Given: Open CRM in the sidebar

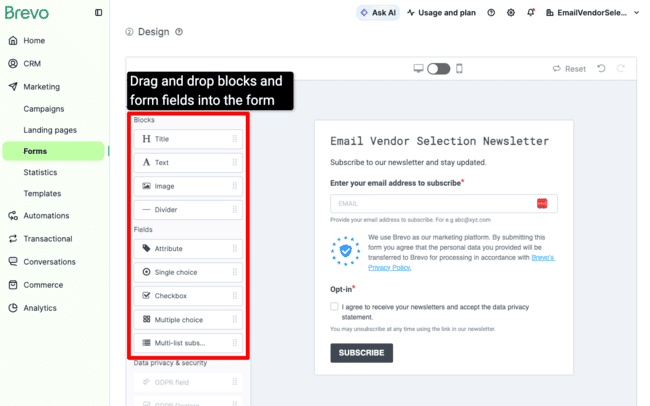Looking at the screenshot, I should [32, 63].
